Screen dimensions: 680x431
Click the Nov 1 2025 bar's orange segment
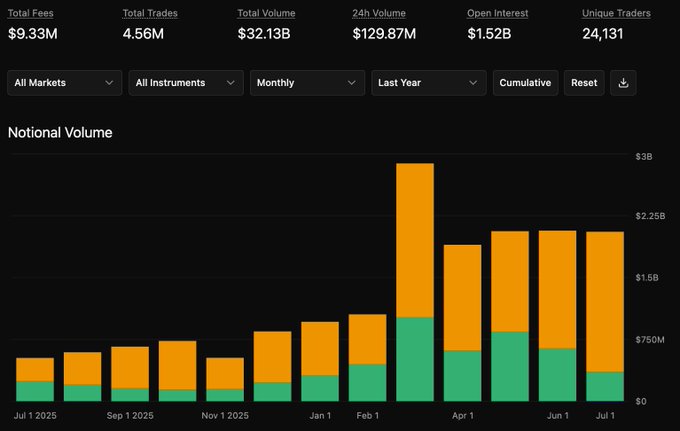click(x=225, y=374)
